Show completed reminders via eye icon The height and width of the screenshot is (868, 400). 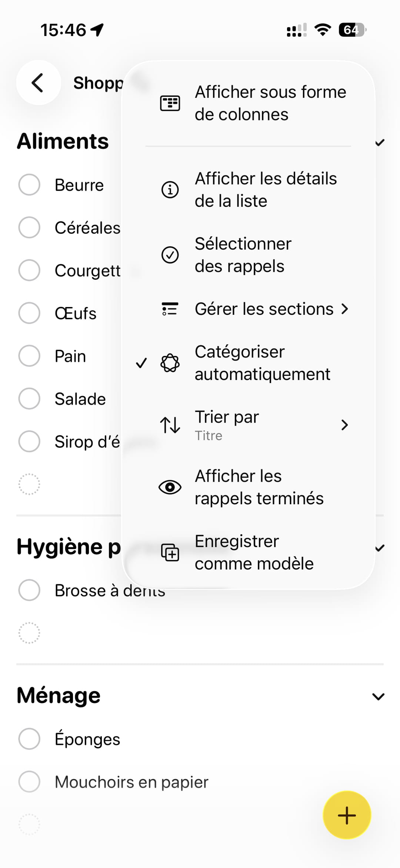pyautogui.click(x=170, y=487)
